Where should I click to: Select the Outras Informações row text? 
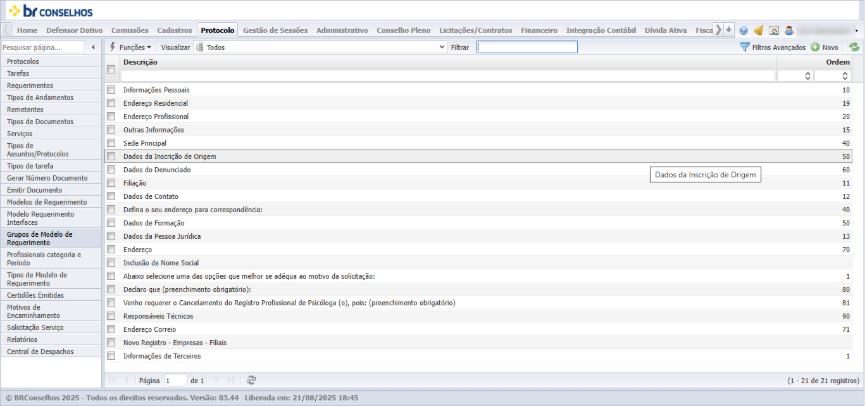click(154, 130)
